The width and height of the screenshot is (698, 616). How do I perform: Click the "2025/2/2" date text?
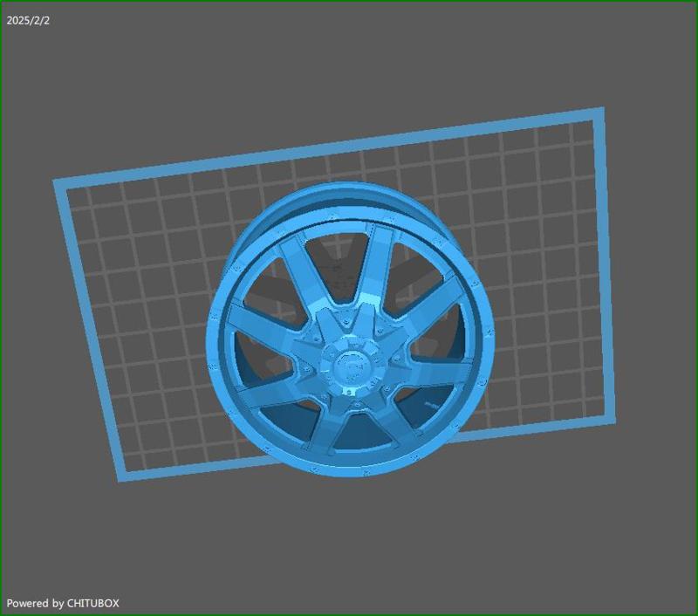click(28, 20)
